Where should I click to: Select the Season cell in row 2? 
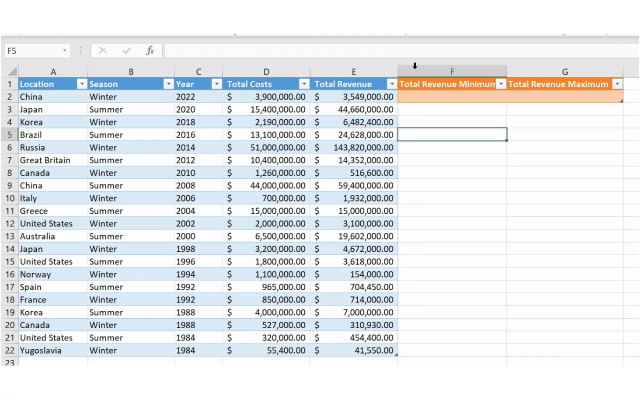coord(131,97)
